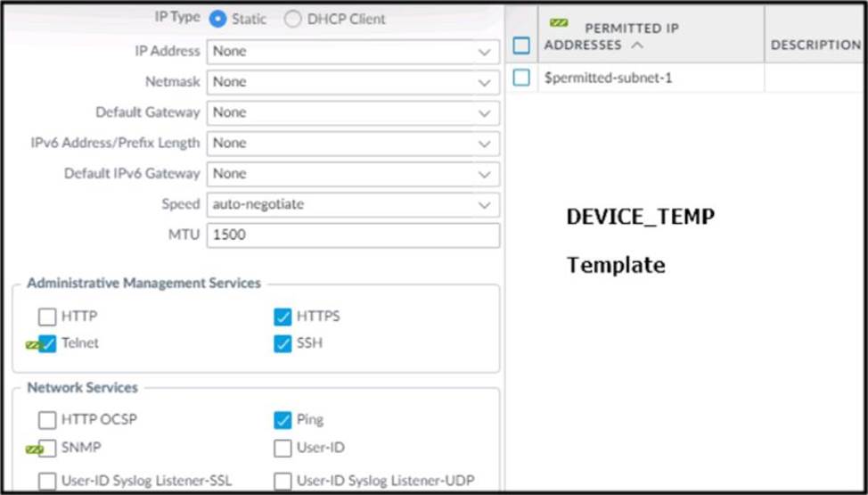Click the override icon beside Telnet
Image resolution: width=868 pixels, height=495 pixels.
point(32,344)
